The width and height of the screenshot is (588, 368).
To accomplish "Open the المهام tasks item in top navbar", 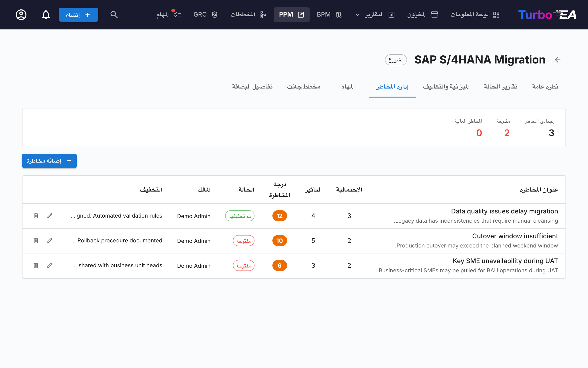I will click(169, 14).
